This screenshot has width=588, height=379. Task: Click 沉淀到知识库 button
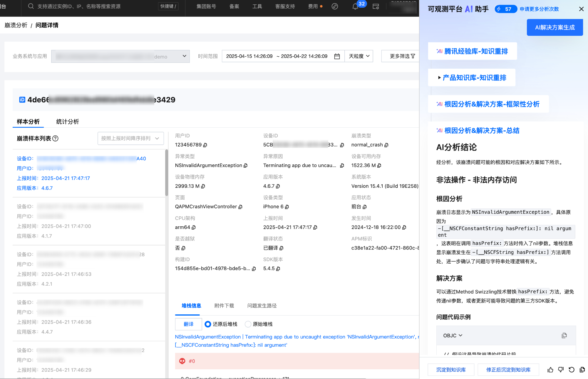(451, 370)
